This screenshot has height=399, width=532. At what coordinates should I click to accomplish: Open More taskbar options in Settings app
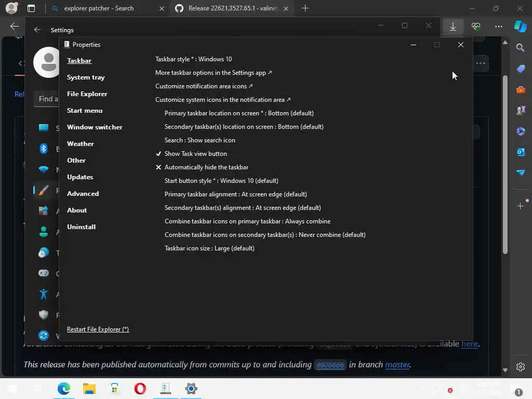point(214,73)
